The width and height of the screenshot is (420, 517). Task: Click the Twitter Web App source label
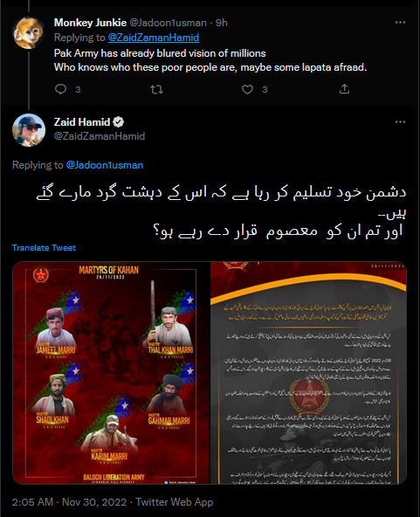point(175,502)
